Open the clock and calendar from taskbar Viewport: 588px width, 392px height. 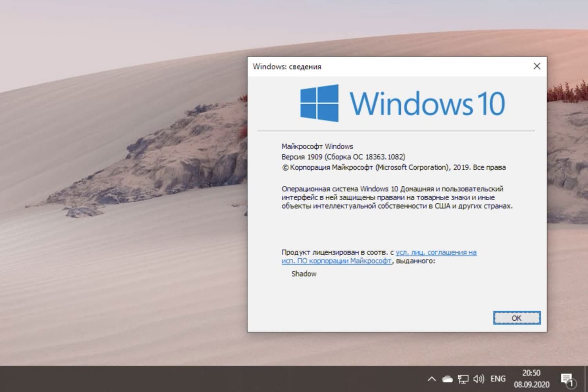pyautogui.click(x=532, y=379)
